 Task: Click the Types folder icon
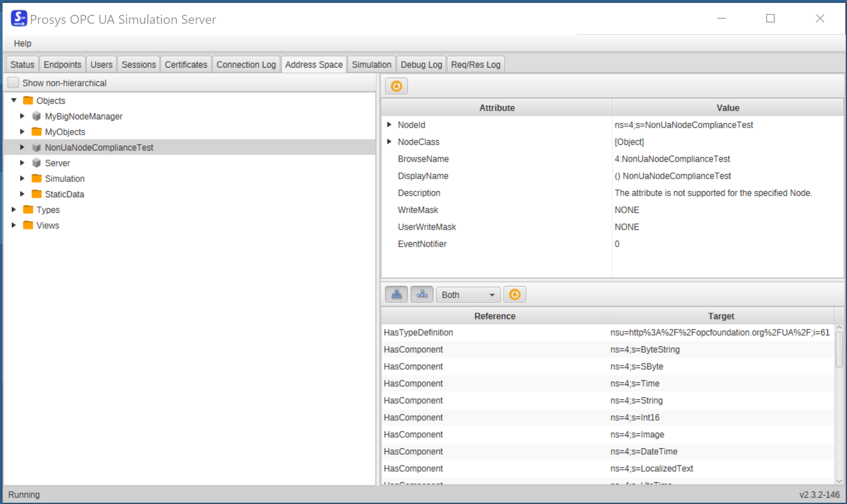[x=28, y=210]
